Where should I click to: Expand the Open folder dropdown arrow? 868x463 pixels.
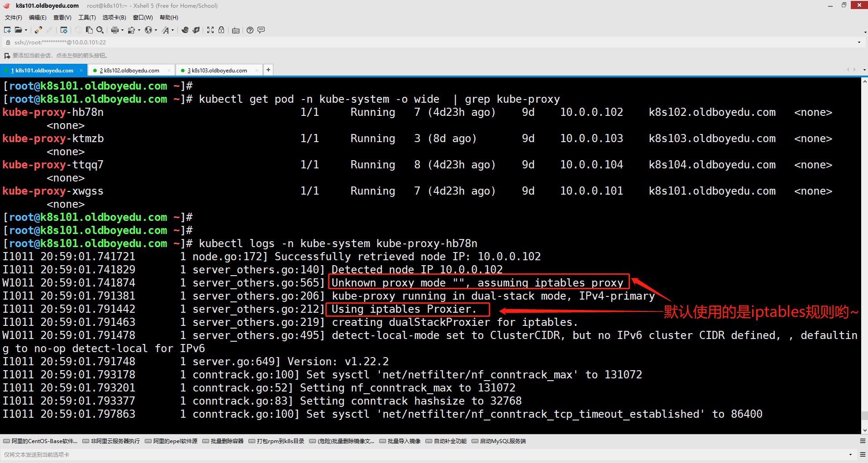[x=26, y=30]
